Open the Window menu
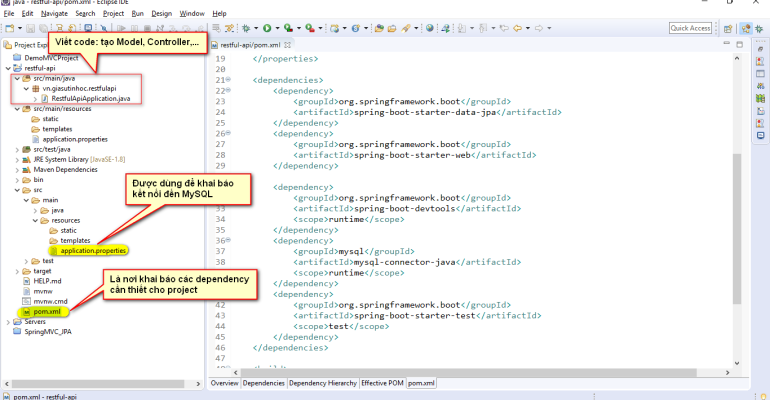Screen dimensions: 770x400 pos(192,13)
